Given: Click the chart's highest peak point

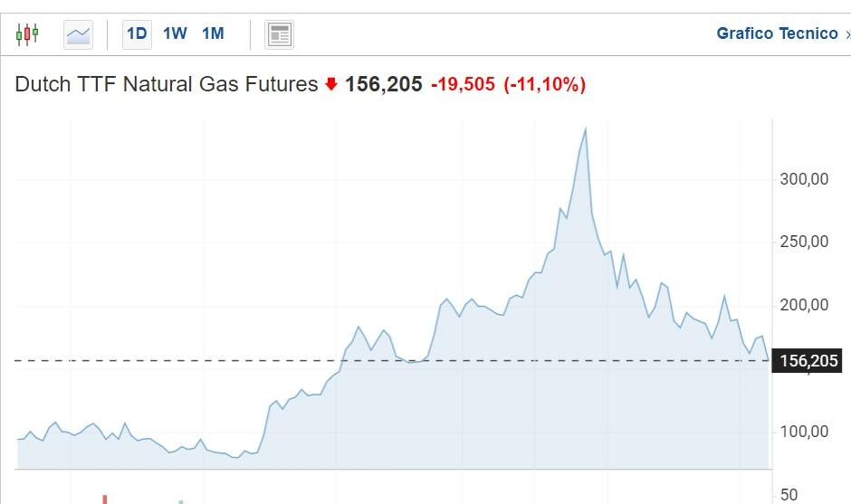Looking at the screenshot, I should 586,129.
